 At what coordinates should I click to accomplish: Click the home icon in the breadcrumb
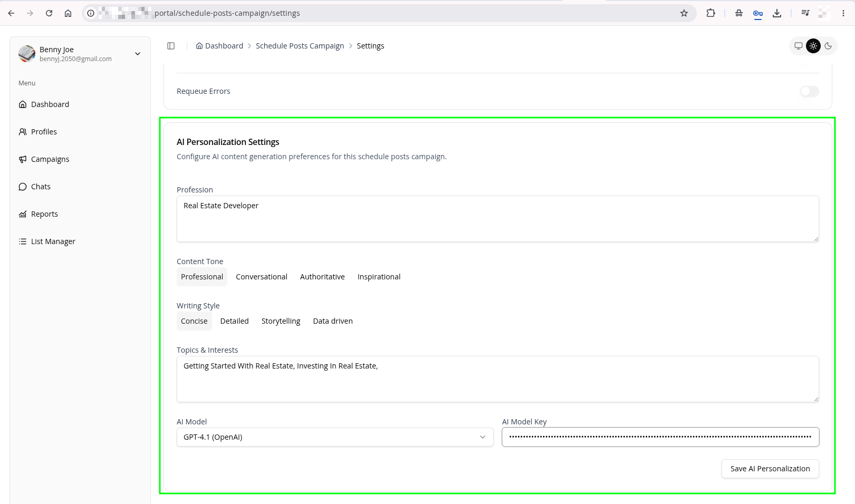pos(199,46)
